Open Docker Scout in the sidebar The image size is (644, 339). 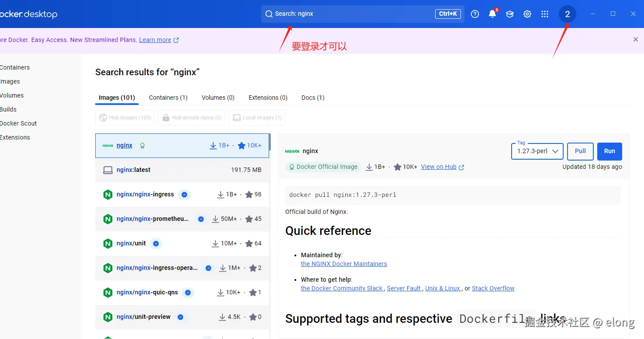click(18, 123)
